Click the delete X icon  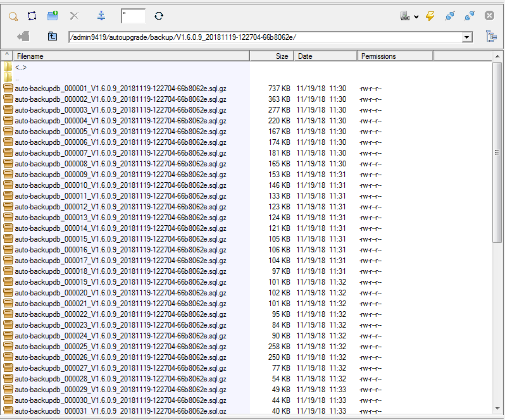75,16
